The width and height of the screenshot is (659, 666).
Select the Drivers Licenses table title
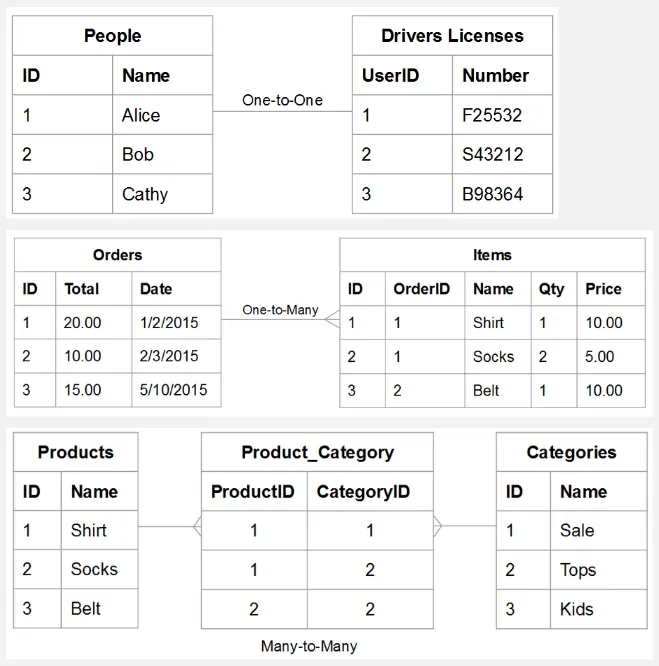(x=452, y=36)
